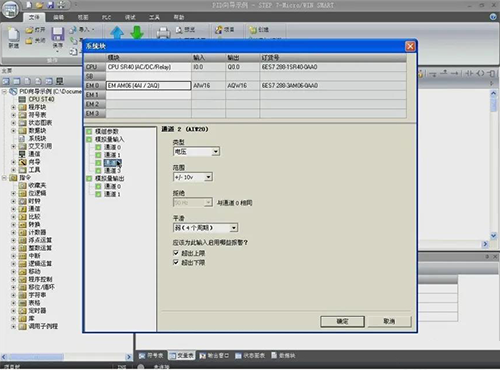500x370 pixels.
Task: Click the blue Upload arrow icon
Action: tap(117, 33)
